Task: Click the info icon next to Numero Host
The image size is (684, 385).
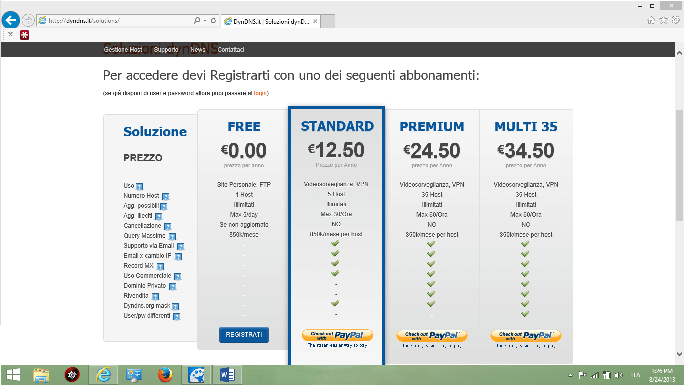Action: (165, 196)
